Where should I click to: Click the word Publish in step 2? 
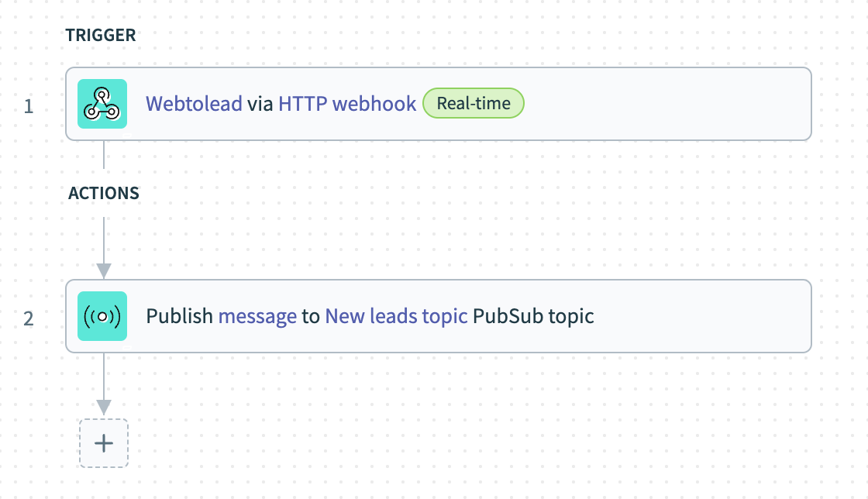coord(180,316)
